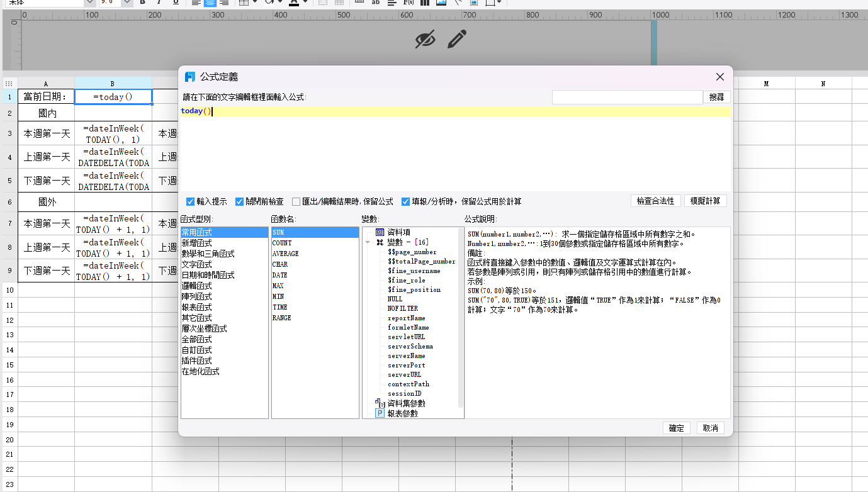Viewport: 868px width, 492px height.
Task: Select 日期和時間函式 in function type list
Action: (208, 275)
